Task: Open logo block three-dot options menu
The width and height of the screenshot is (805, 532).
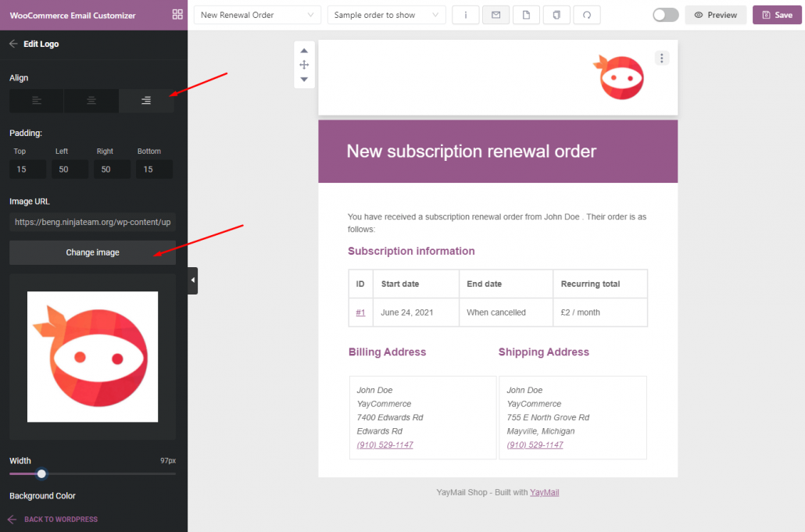Action: (662, 58)
